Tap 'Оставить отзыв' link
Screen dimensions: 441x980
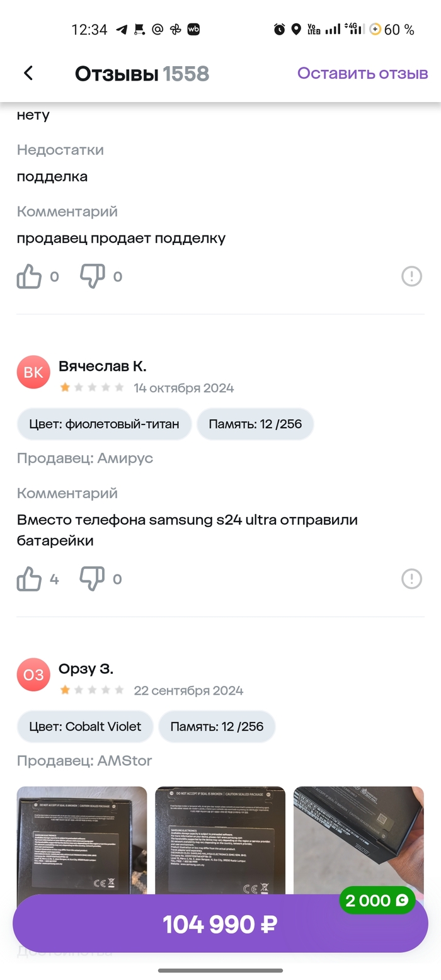362,73
